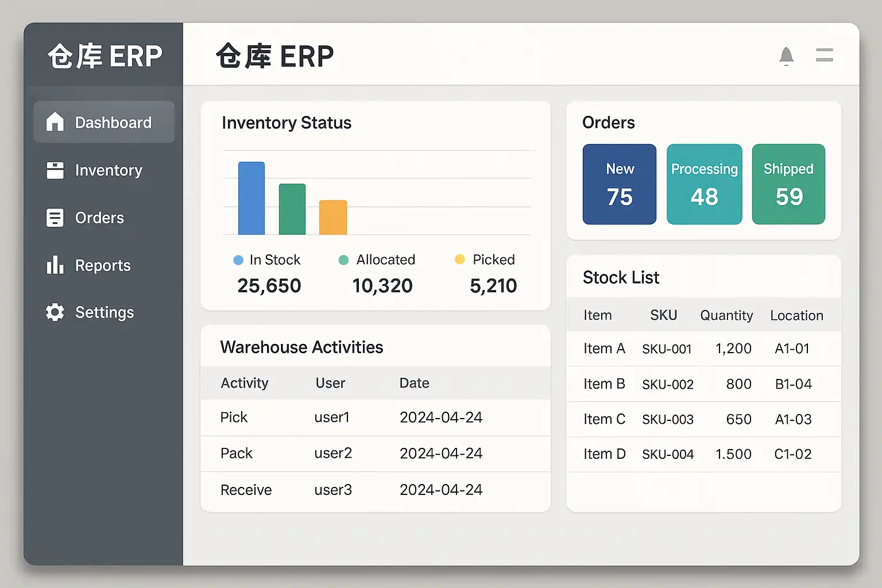
Task: Click the Orders document icon in sidebar
Action: pyautogui.click(x=55, y=218)
